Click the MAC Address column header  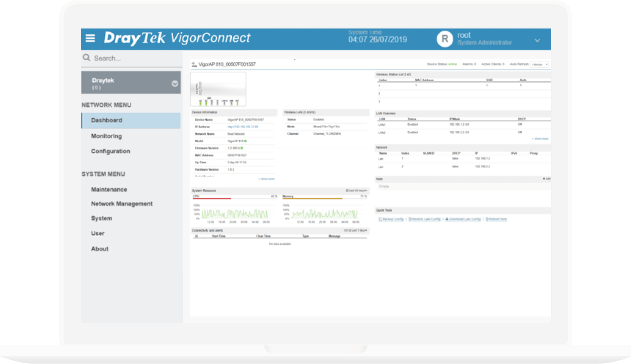[425, 80]
